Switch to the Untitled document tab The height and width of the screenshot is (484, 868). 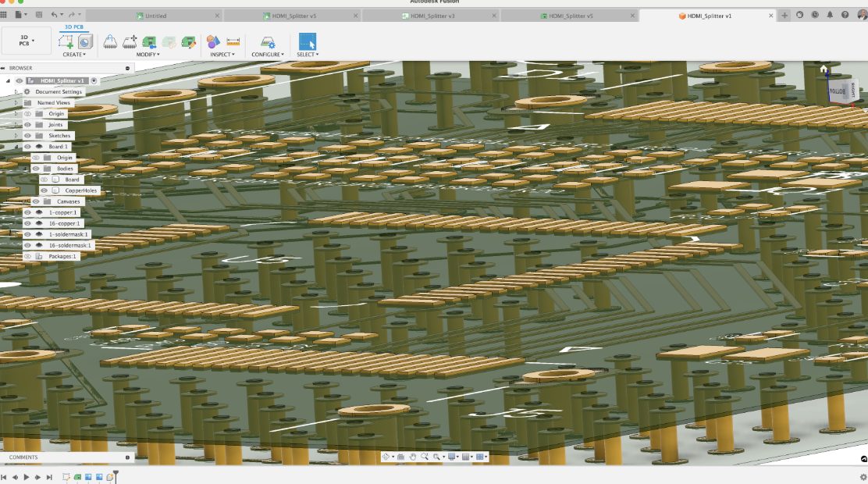click(x=155, y=16)
